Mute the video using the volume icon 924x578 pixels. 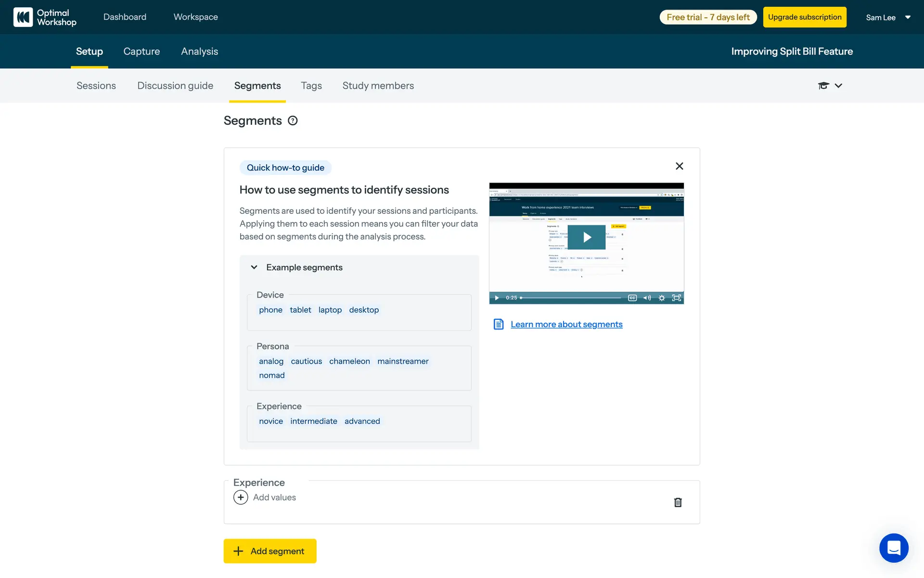click(647, 298)
